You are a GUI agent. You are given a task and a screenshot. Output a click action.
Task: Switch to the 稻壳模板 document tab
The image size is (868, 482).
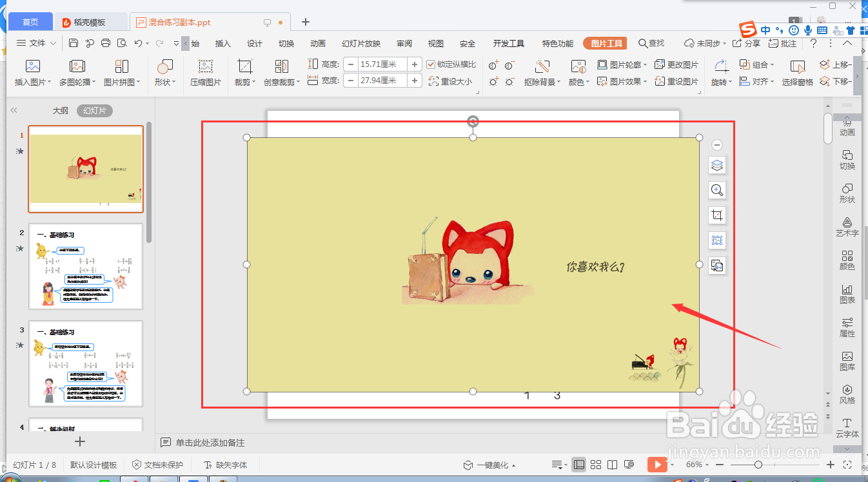pyautogui.click(x=90, y=22)
